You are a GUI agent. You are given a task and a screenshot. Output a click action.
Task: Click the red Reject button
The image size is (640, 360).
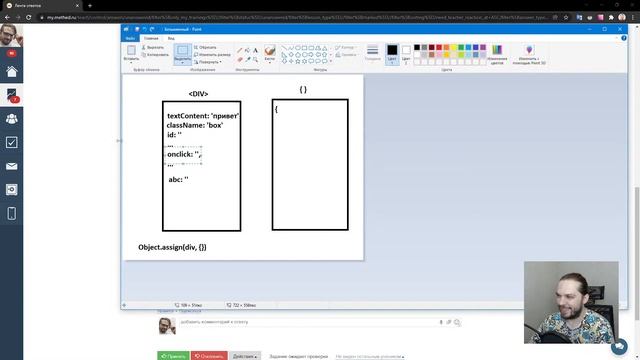click(209, 356)
